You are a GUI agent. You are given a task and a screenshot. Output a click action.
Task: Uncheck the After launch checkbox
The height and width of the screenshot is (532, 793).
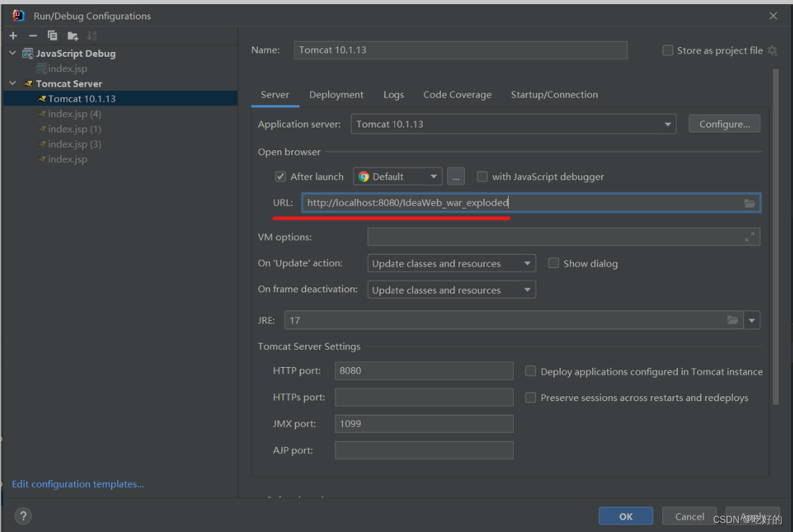point(280,177)
